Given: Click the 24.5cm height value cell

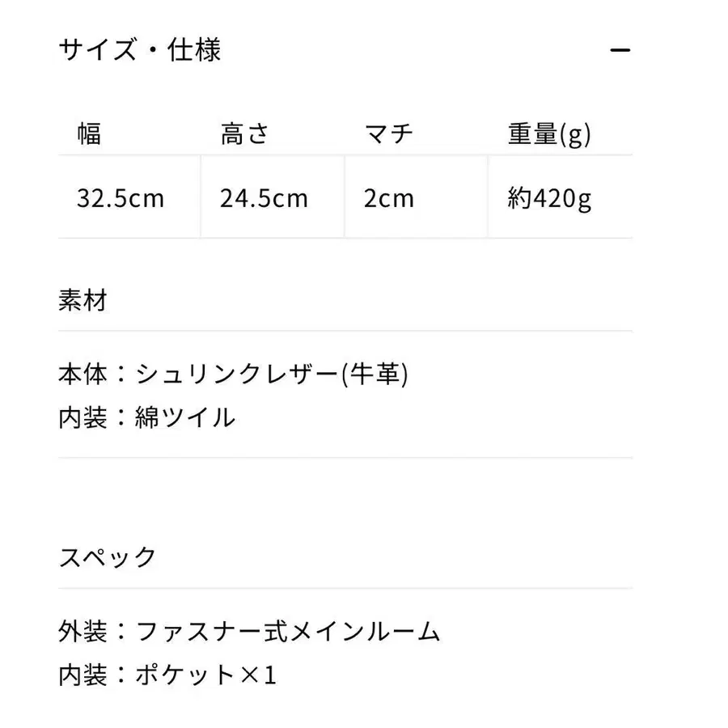Looking at the screenshot, I should (x=264, y=198).
